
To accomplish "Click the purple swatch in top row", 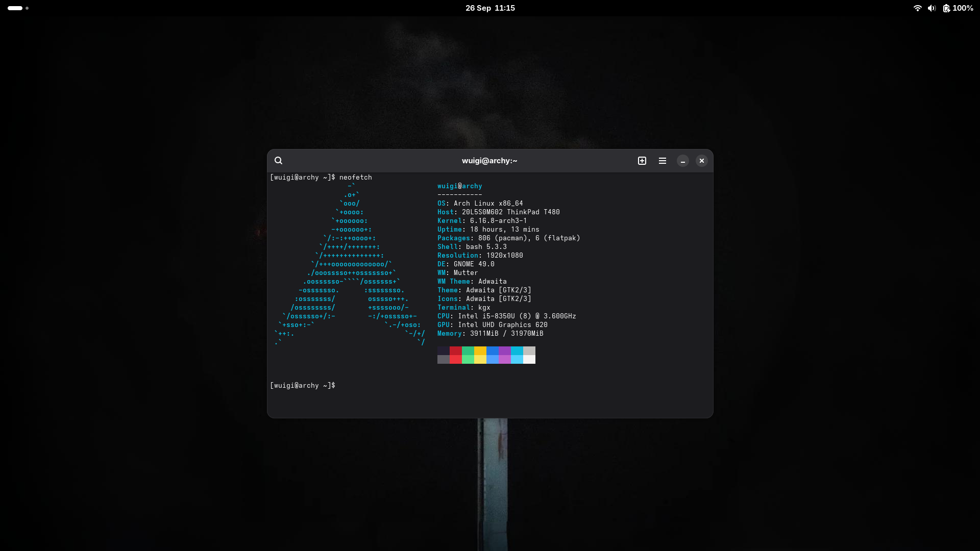I will pos(505,350).
